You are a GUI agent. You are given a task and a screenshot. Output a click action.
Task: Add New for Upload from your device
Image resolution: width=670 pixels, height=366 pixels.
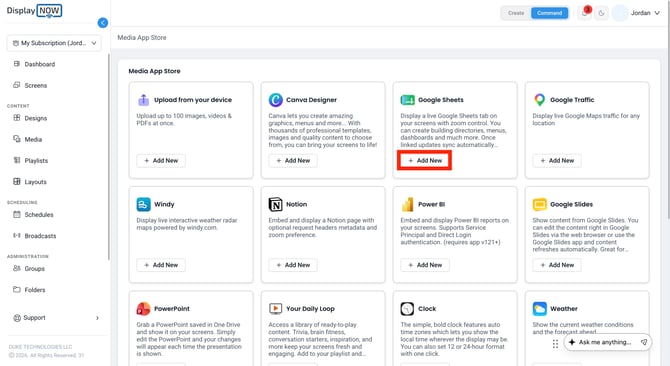point(161,161)
